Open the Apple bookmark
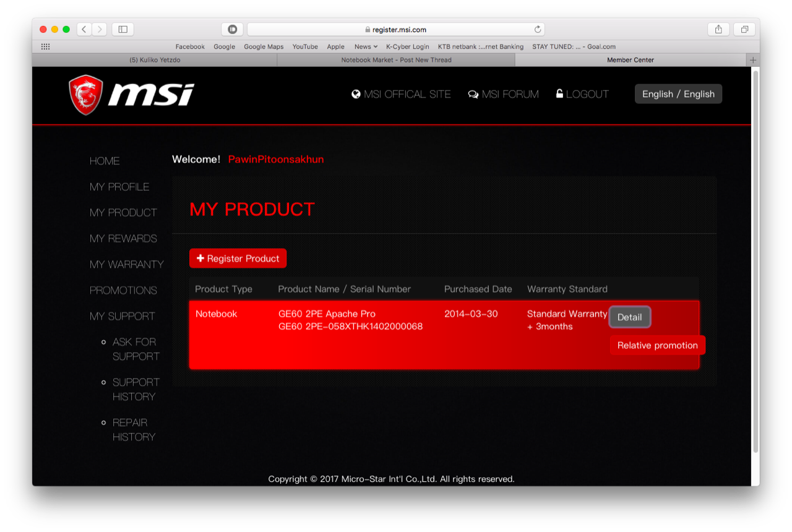Screen dimensions: 792x532 335,46
